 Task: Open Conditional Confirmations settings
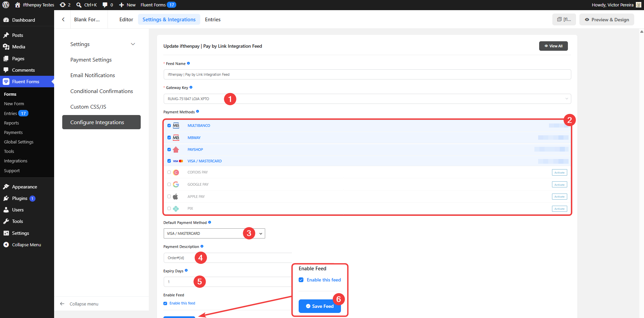[x=101, y=91]
